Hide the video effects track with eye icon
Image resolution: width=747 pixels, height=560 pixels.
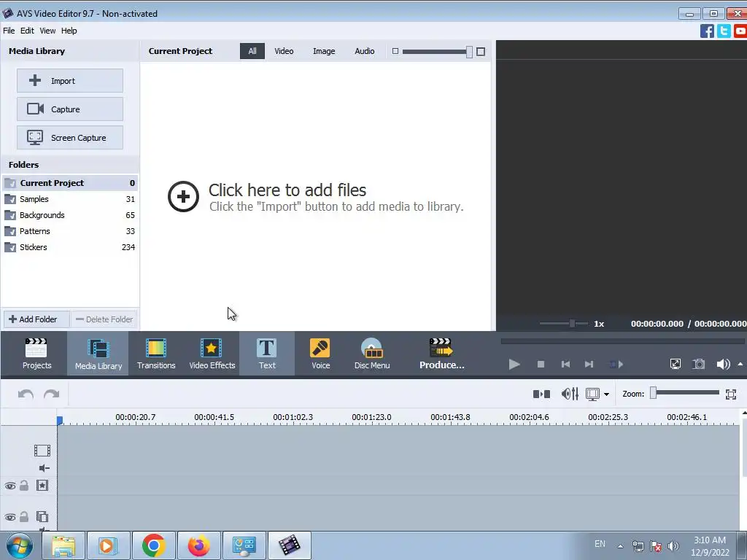10,486
